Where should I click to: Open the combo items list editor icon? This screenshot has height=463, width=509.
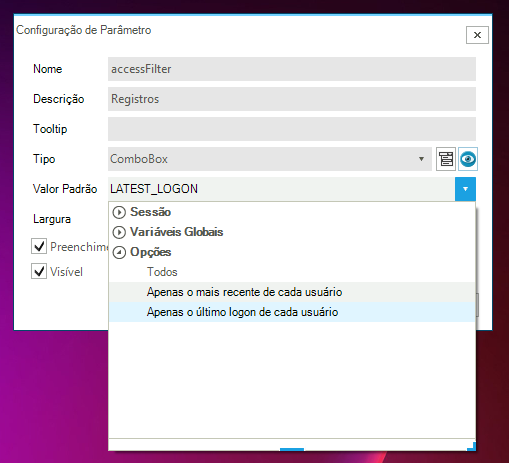click(x=446, y=159)
